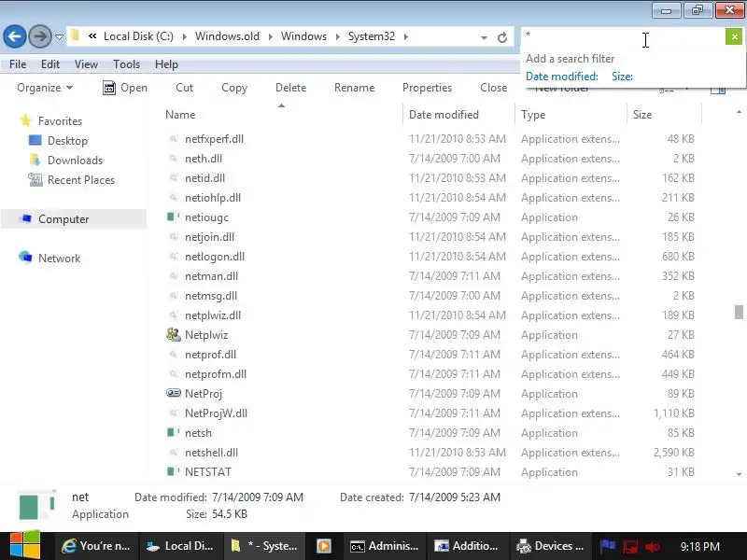Image resolution: width=747 pixels, height=560 pixels.
Task: Click Rename in the toolbar
Action: click(355, 88)
